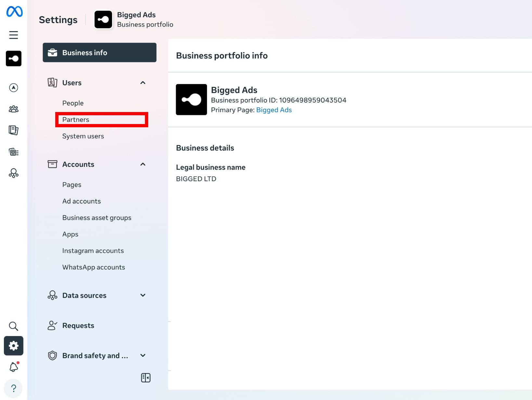Screen dimensions: 532x400
Task: Click the Business portfolio info heading
Action: 222,56
